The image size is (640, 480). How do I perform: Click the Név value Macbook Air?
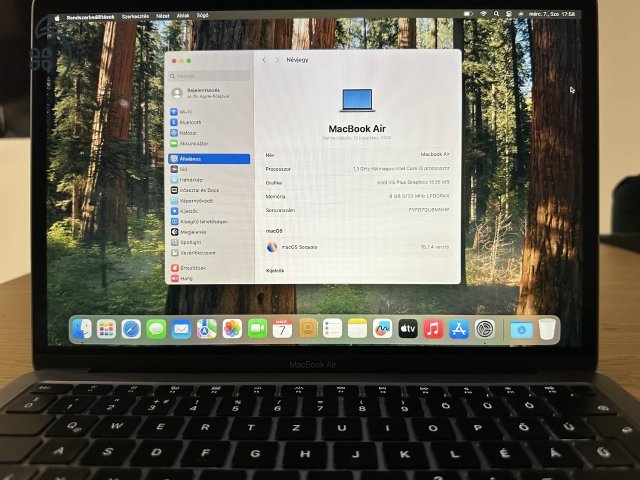[435, 154]
